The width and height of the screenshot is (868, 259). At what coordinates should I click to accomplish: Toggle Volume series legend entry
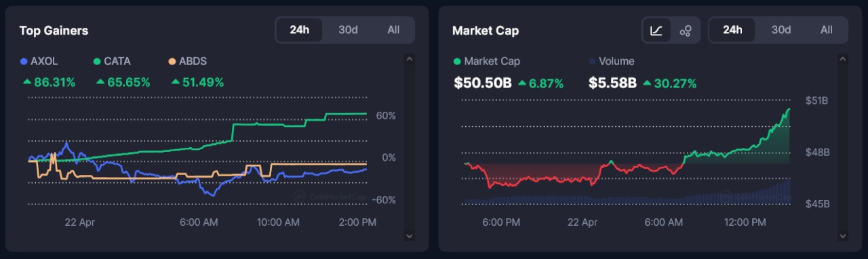click(612, 61)
